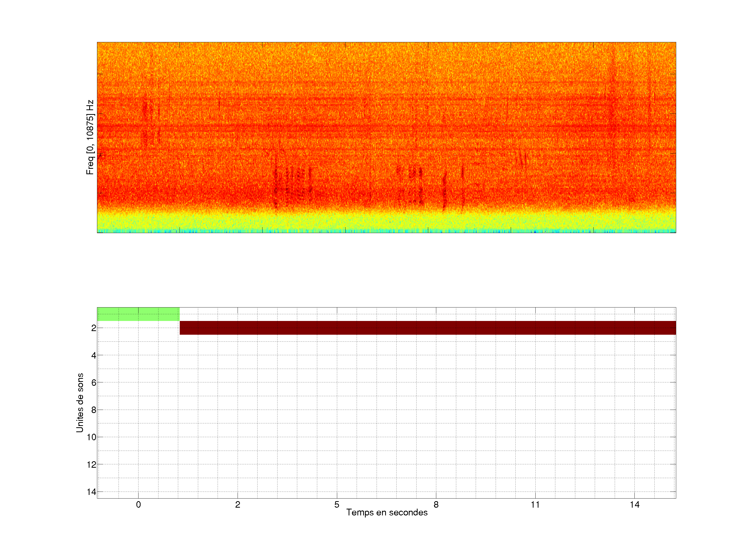Click the green bar in unit row 1
747x560 pixels.
coord(138,314)
